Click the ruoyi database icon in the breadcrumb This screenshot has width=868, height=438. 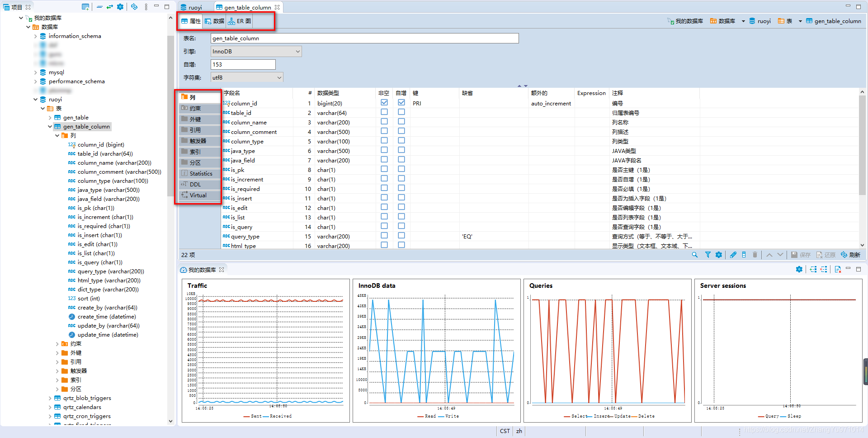point(752,21)
